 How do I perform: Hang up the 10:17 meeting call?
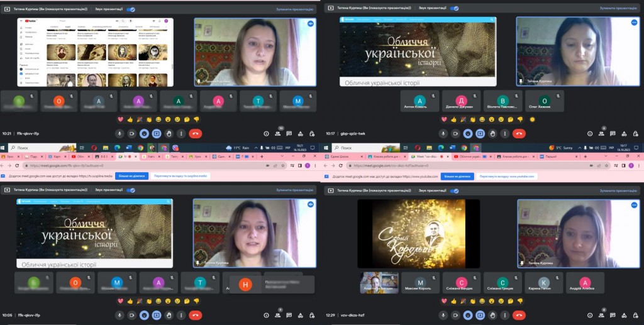[519, 133]
